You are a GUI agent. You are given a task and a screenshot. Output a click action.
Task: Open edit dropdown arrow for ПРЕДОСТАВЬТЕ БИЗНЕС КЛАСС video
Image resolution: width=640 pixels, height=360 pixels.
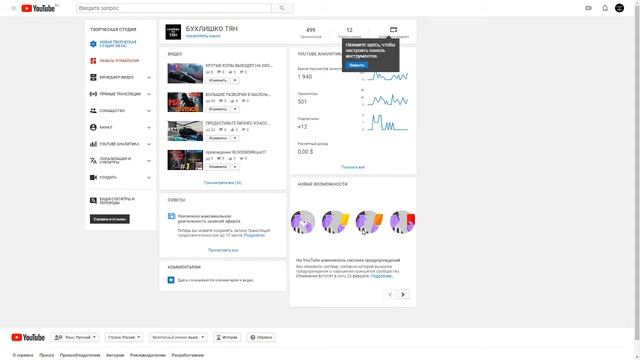click(x=235, y=138)
